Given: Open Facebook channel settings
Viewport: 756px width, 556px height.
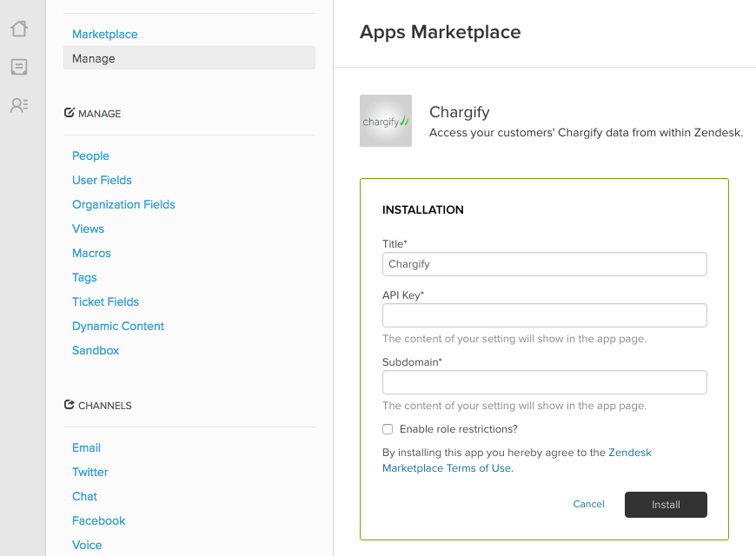Looking at the screenshot, I should (99, 520).
